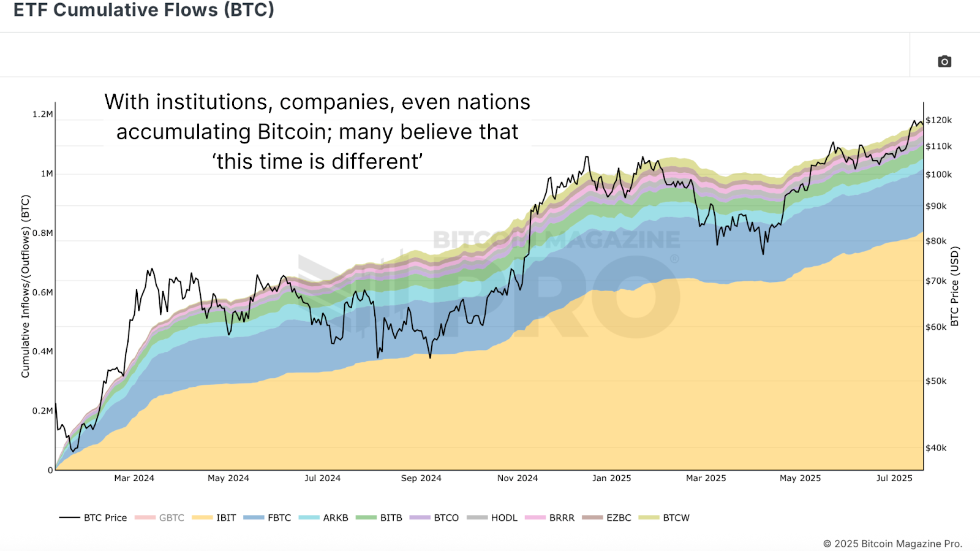Click the ETF Cumulative Flows (BTC) title
The image size is (980, 551).
pos(144,10)
